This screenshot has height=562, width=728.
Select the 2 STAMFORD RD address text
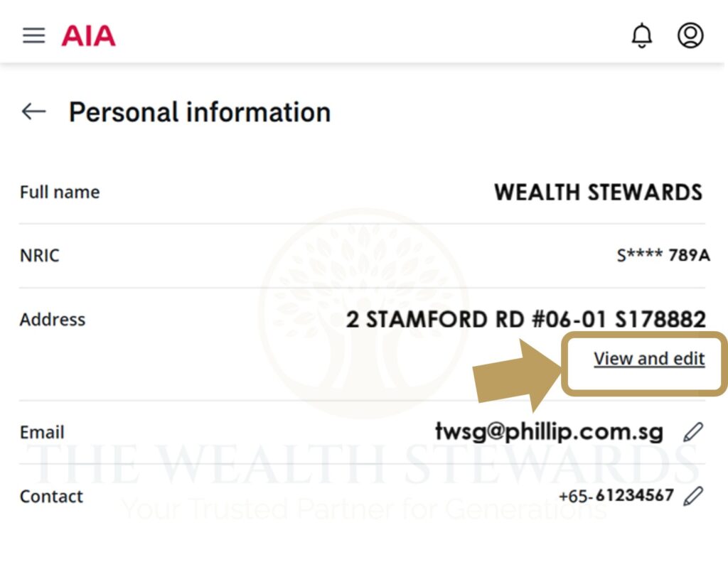[x=525, y=319]
